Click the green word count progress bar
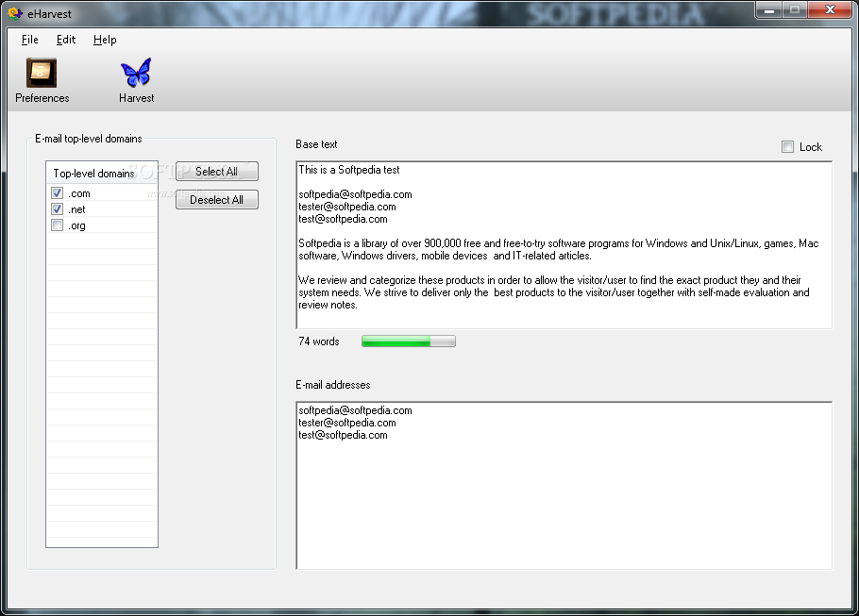859x616 pixels. (408, 341)
